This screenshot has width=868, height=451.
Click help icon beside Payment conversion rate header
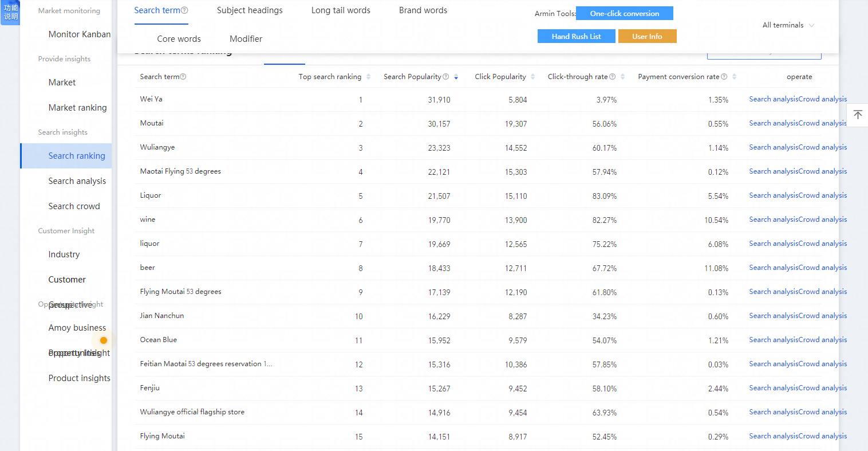[x=724, y=77]
